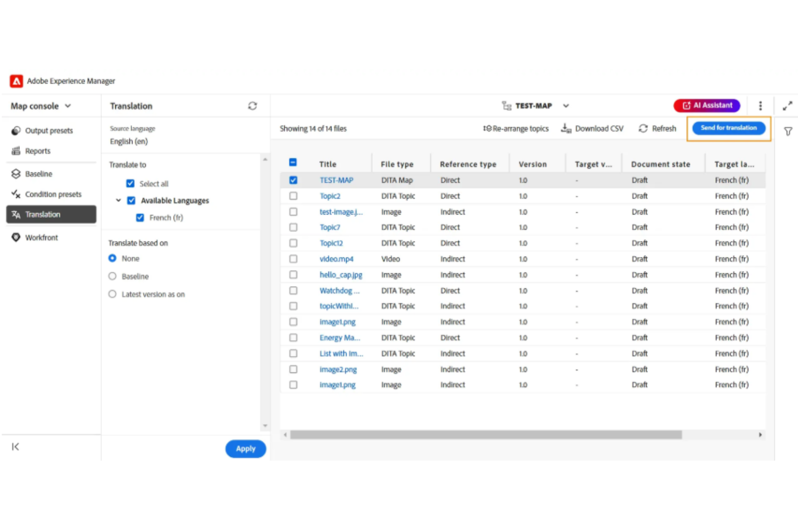Image resolution: width=798 pixels, height=532 pixels.
Task: Check the hello_cap.jpg row checkbox
Action: [293, 275]
